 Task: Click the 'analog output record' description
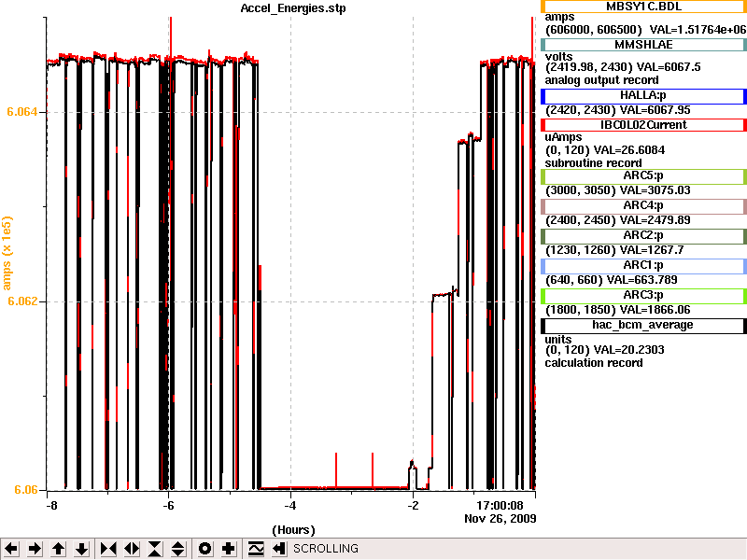tap(601, 80)
